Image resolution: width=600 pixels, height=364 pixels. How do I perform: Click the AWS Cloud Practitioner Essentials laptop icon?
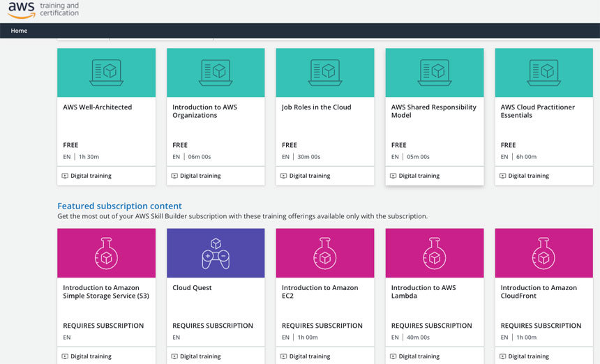coord(543,72)
